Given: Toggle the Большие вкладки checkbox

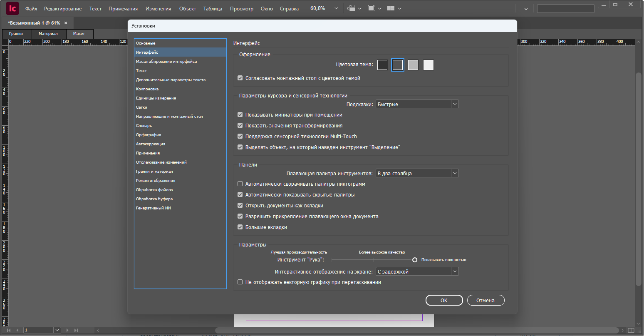Looking at the screenshot, I should 240,227.
